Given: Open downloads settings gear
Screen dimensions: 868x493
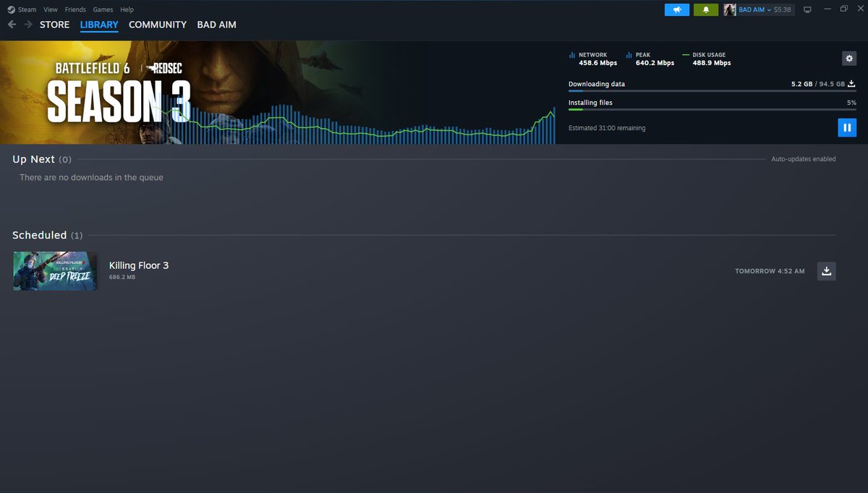Looking at the screenshot, I should click(849, 59).
